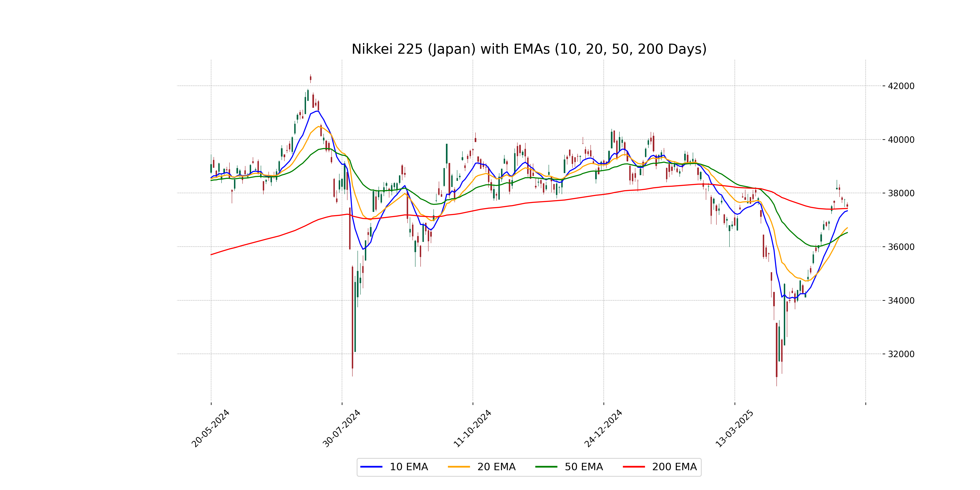Click the 40000 y-axis price label
The width and height of the screenshot is (980, 490).
point(901,140)
